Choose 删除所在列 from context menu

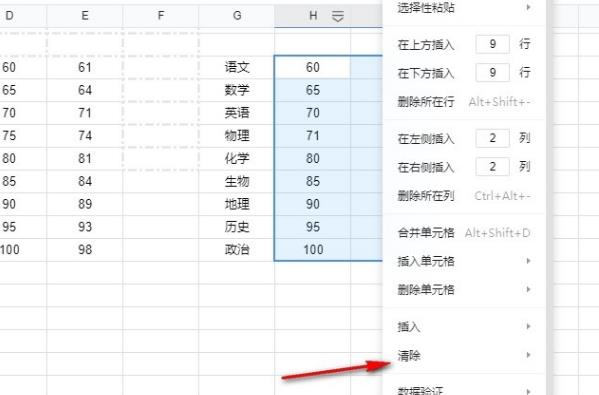coord(464,196)
